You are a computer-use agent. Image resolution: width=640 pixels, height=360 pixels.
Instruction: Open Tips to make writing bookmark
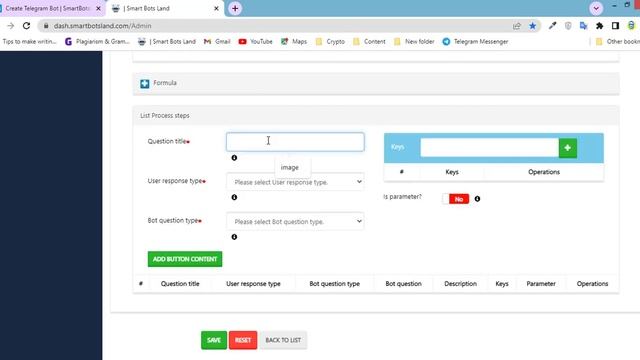pyautogui.click(x=29, y=42)
